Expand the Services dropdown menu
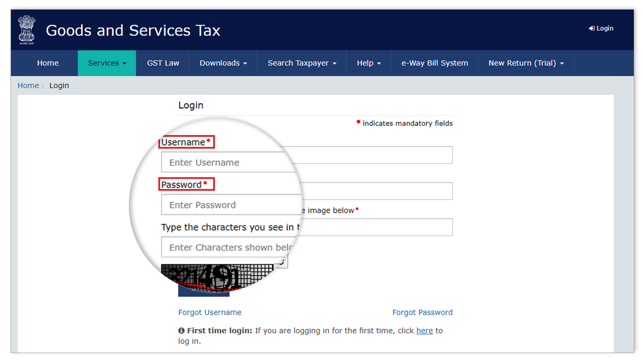 pos(107,63)
